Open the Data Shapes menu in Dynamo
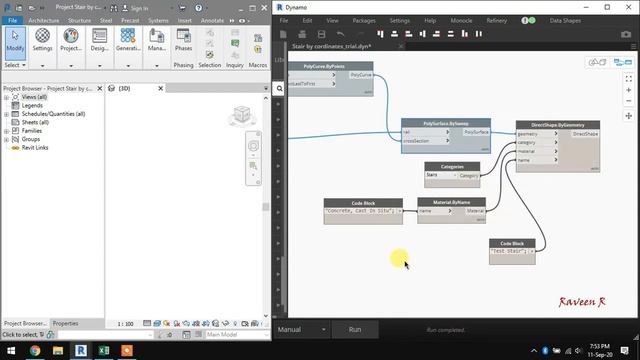Viewport: 640px width, 360px height. coord(565,20)
